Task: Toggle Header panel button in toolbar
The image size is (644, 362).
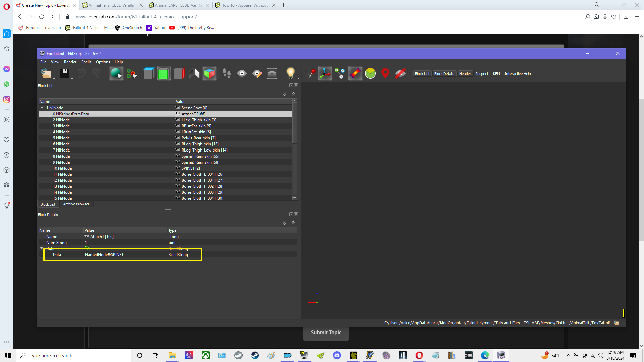Action: click(x=465, y=74)
